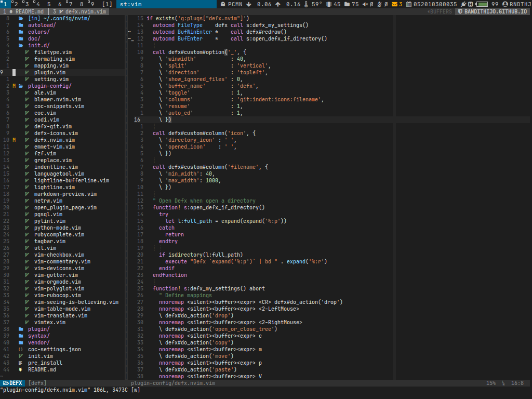Click the DEFX mode indicator in statusline
The width and height of the screenshot is (532, 399).
pyautogui.click(x=12, y=383)
